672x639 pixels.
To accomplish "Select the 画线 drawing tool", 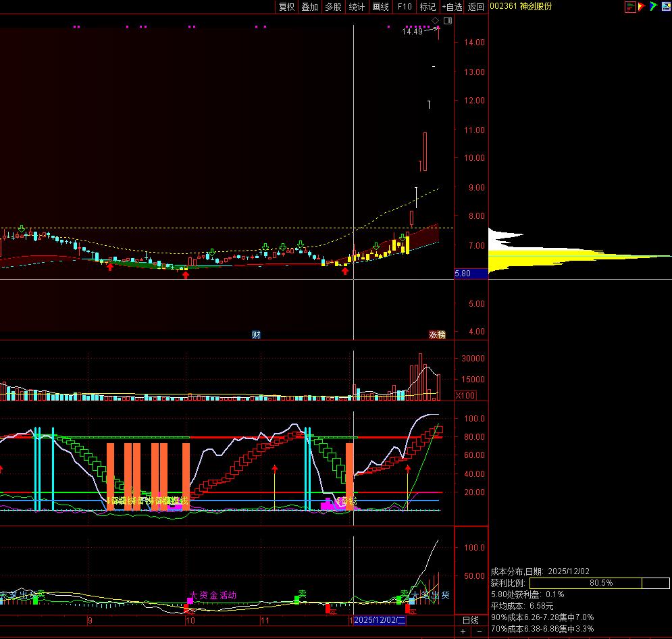I will (381, 7).
